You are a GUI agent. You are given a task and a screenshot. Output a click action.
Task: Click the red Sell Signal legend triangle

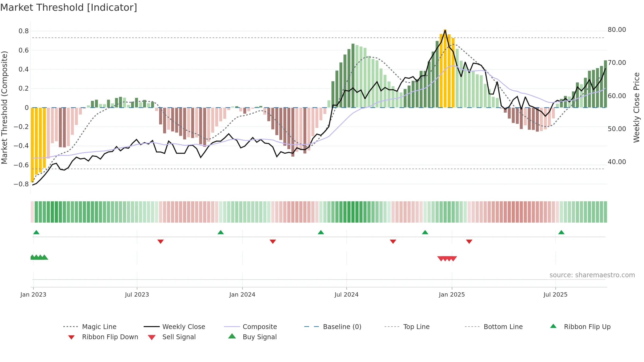[152, 337]
